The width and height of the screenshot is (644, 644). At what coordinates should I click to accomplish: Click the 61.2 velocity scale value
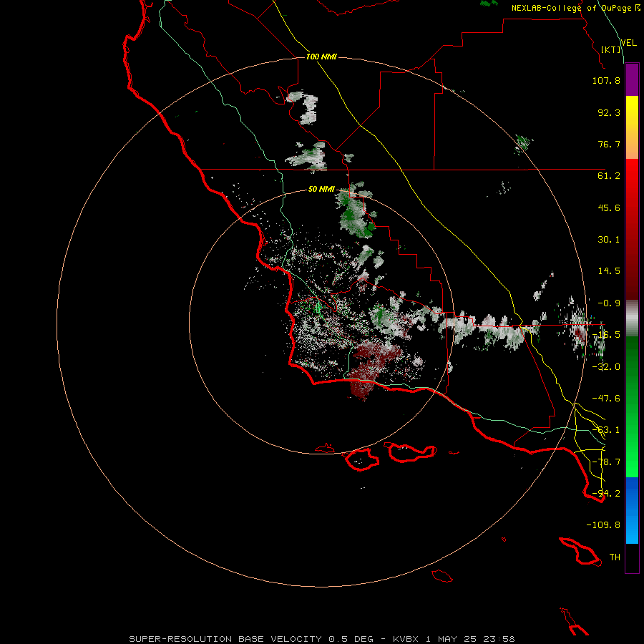(x=609, y=176)
